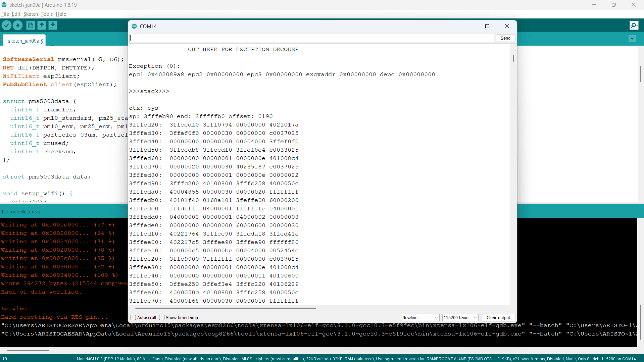The image size is (644, 362).
Task: Click the Arduino logo in the title bar
Action: 4,5
